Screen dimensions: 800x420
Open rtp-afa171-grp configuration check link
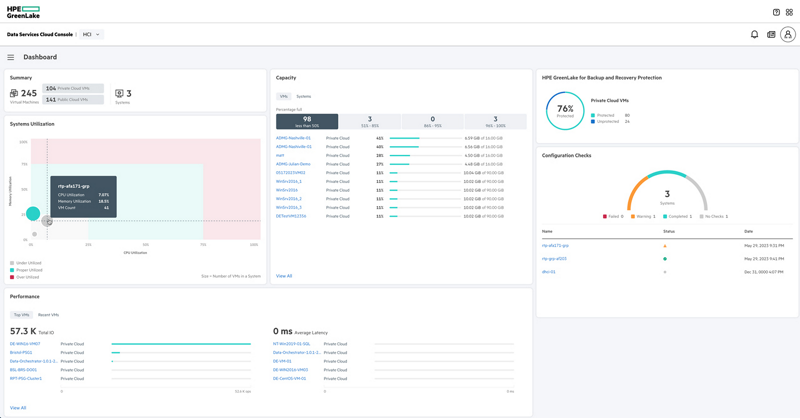click(555, 245)
